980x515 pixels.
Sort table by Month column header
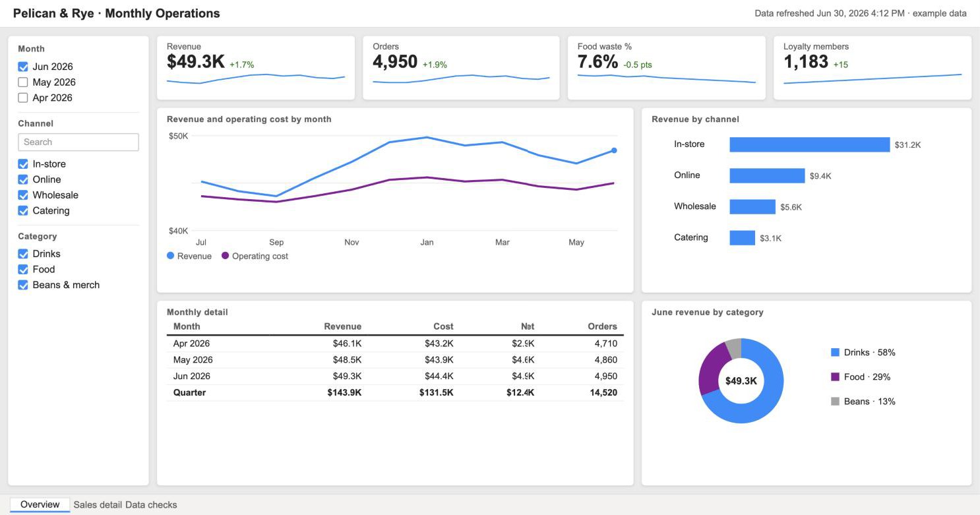187,326
